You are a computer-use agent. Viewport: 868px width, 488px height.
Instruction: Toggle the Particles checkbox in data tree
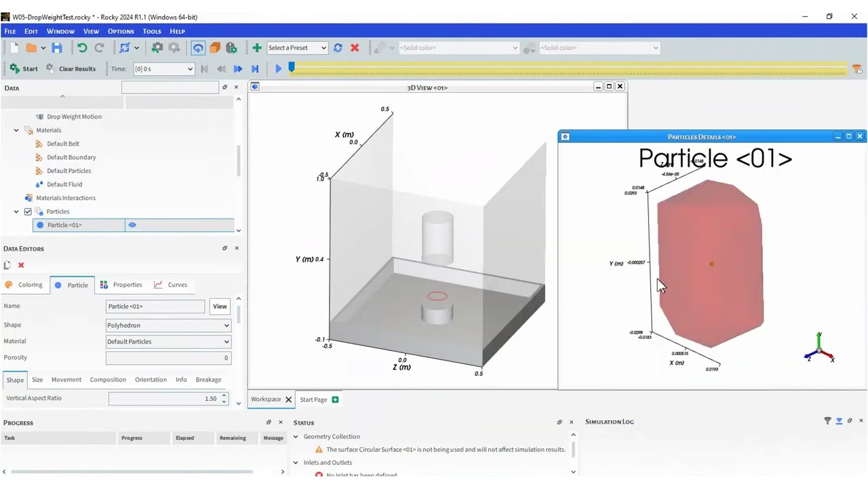coord(28,211)
